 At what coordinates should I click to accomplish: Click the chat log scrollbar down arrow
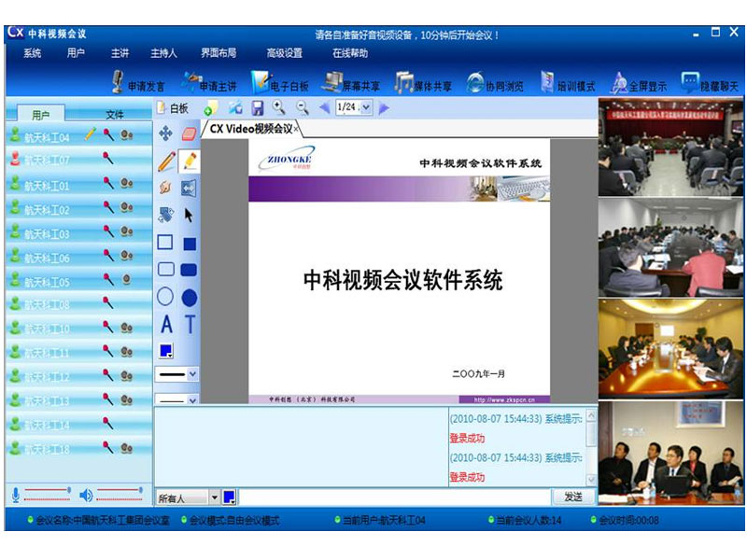pyautogui.click(x=591, y=480)
